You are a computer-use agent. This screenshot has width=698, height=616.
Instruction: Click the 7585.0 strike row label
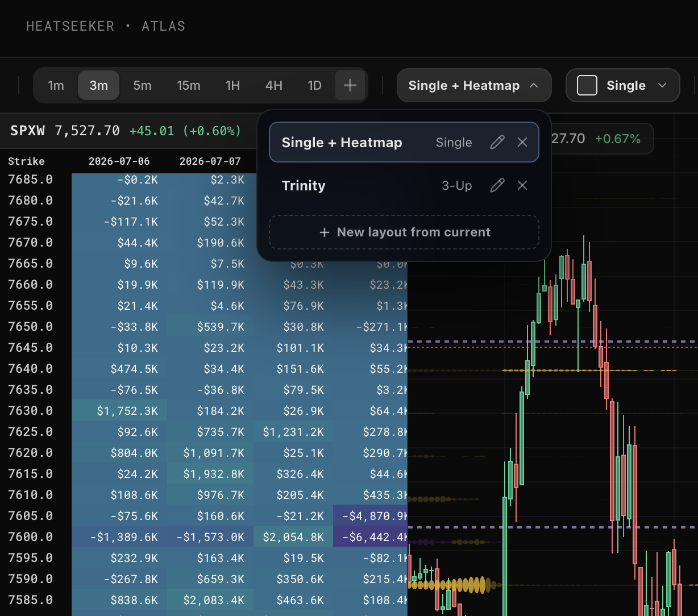pos(30,600)
